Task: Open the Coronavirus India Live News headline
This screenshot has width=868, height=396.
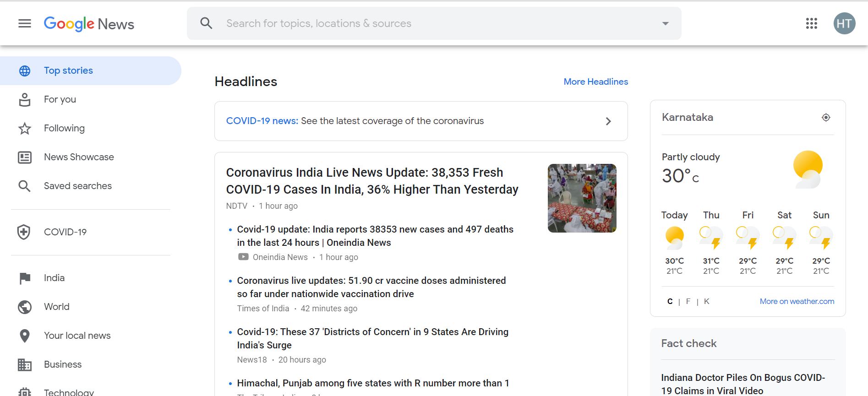Action: click(x=372, y=181)
